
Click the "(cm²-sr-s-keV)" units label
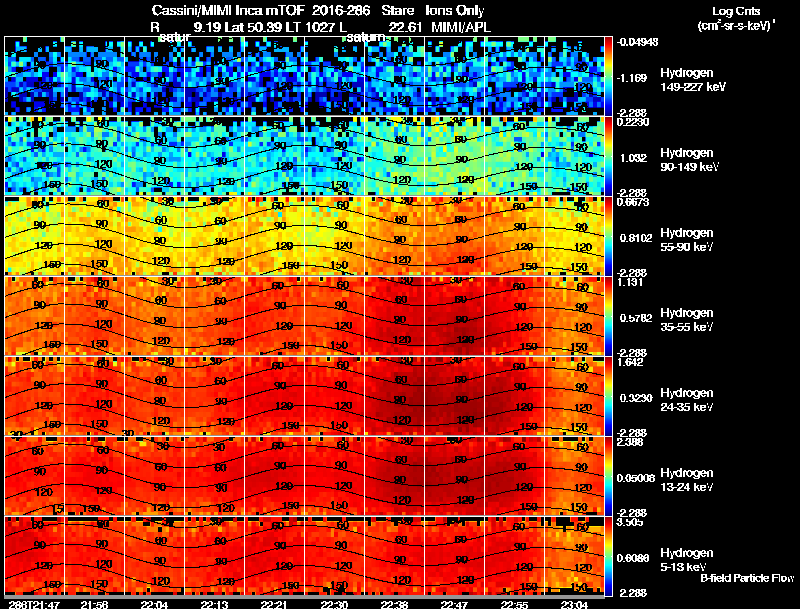736,25
